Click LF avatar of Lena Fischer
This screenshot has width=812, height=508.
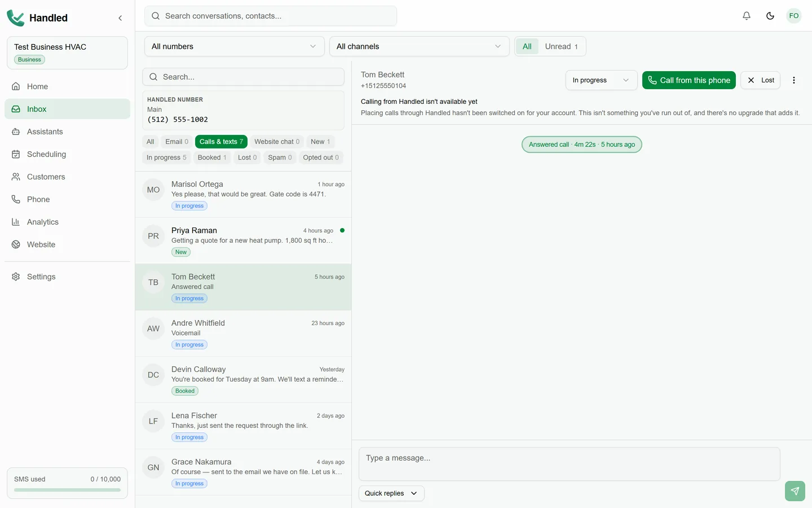coord(153,421)
